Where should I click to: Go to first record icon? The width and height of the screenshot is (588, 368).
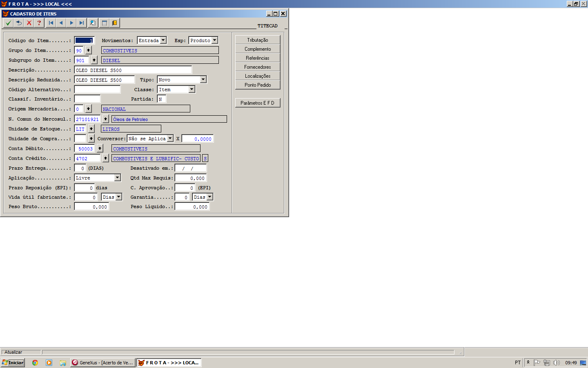(x=51, y=23)
